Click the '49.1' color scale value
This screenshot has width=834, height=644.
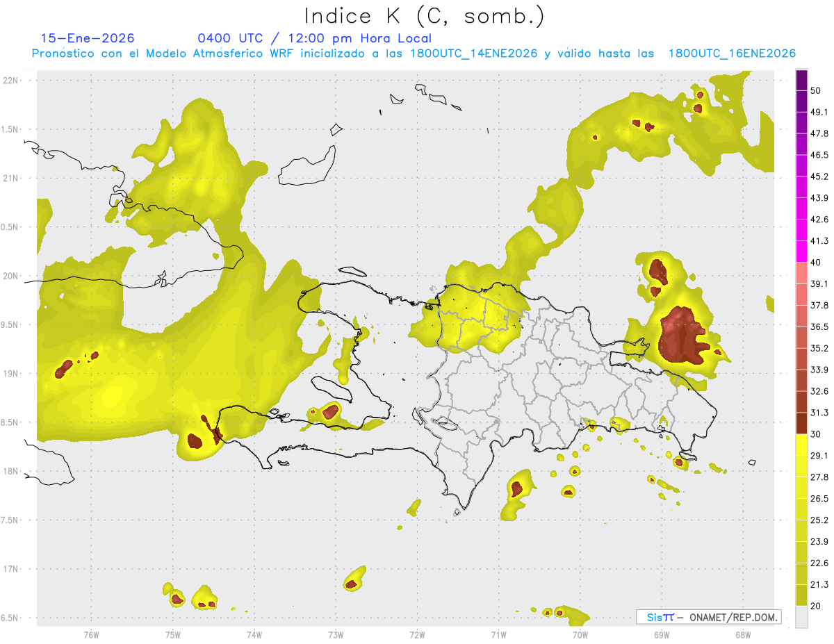tap(819, 112)
